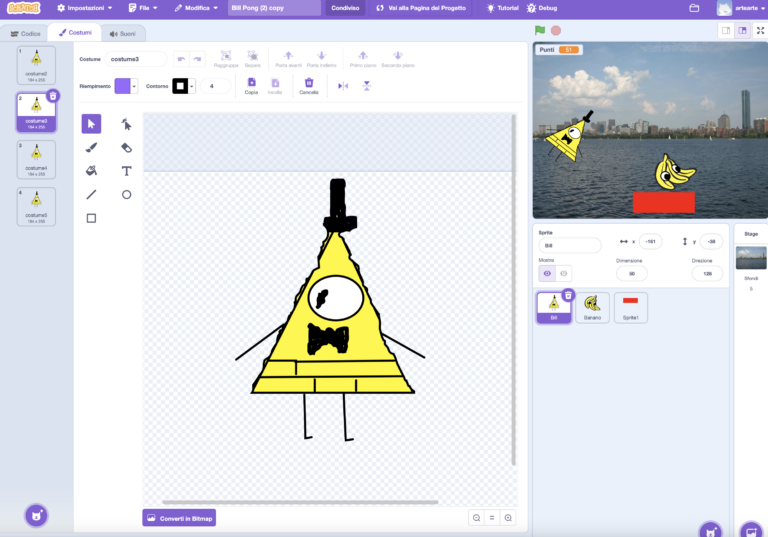Image resolution: width=768 pixels, height=537 pixels.
Task: Open the Modifica menu
Action: [x=196, y=8]
